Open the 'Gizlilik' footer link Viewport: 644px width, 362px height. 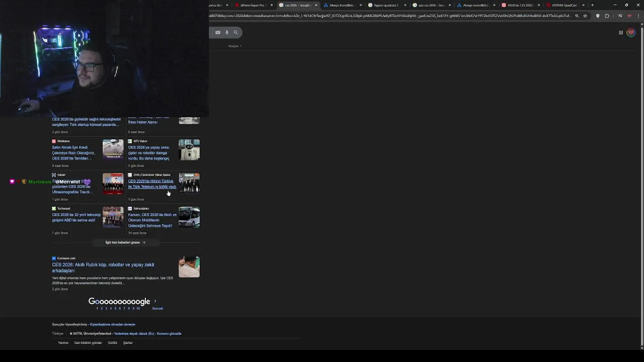tap(112, 343)
